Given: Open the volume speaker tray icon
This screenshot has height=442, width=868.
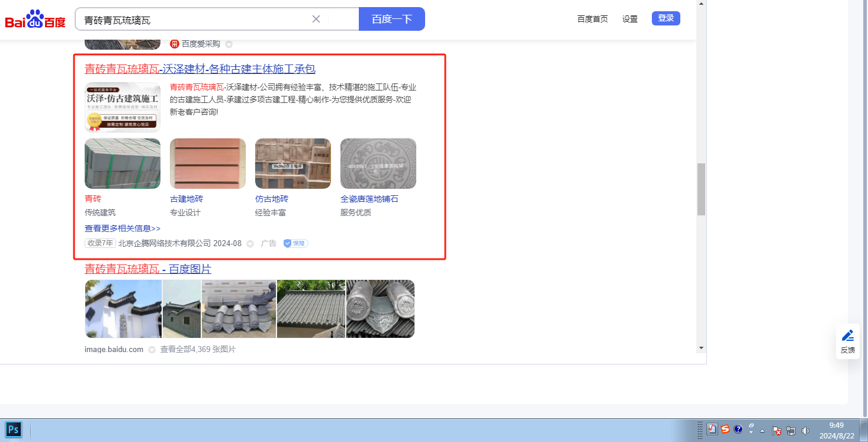Looking at the screenshot, I should [805, 430].
